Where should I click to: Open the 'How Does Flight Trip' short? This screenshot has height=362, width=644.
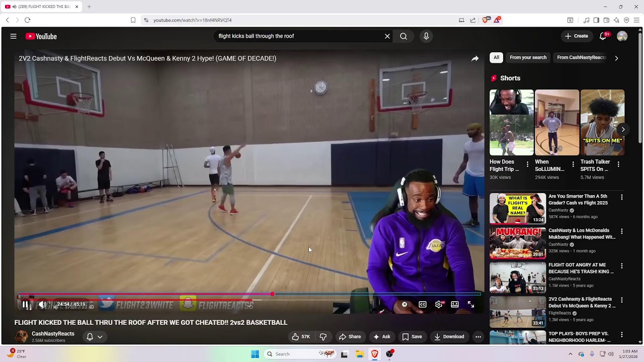click(511, 123)
